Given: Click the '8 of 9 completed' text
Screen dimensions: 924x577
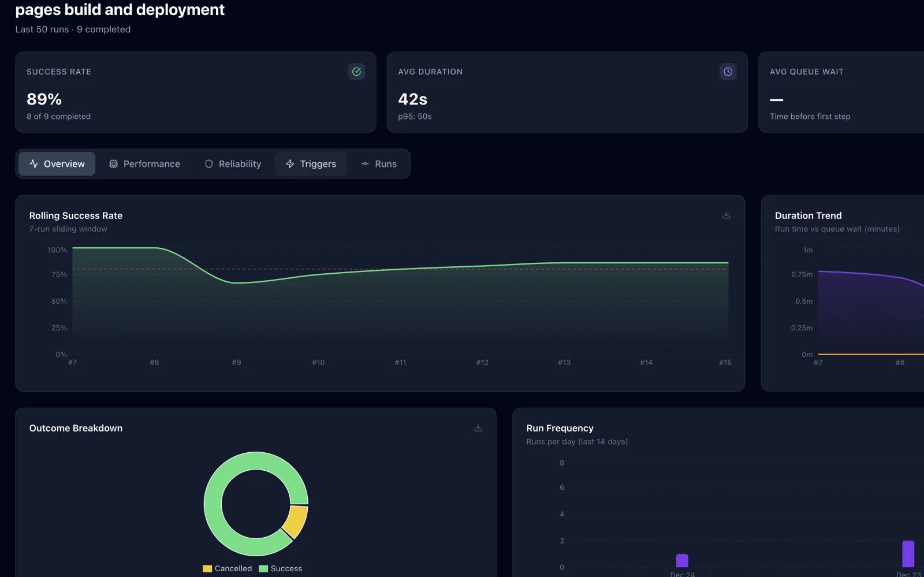Looking at the screenshot, I should click(58, 117).
